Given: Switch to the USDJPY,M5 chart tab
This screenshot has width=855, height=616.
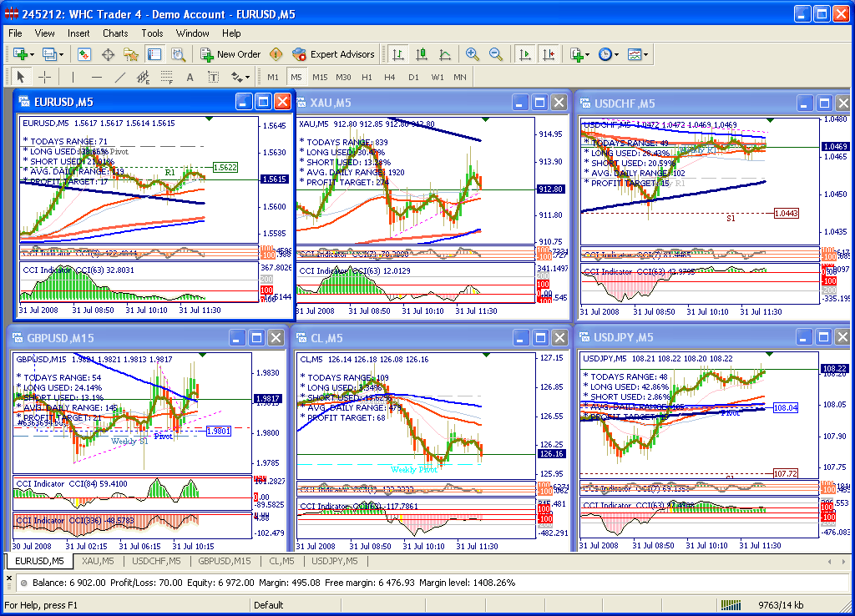Looking at the screenshot, I should coord(335,561).
